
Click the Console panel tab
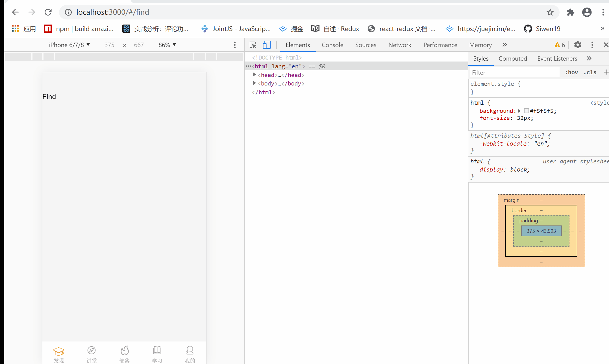click(332, 45)
